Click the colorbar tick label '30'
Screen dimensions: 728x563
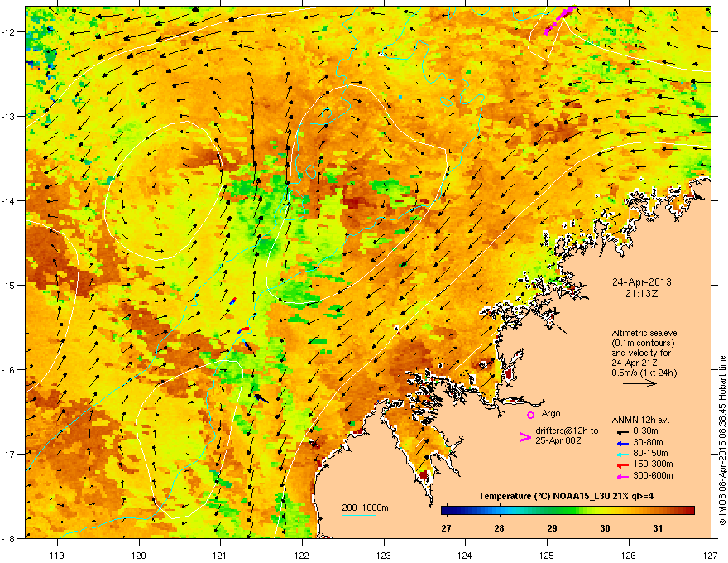tap(605, 528)
